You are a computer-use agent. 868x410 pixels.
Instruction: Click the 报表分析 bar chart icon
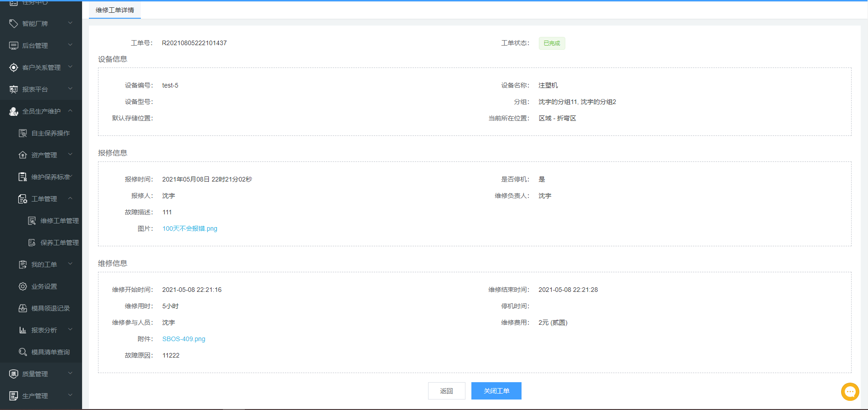[23, 330]
